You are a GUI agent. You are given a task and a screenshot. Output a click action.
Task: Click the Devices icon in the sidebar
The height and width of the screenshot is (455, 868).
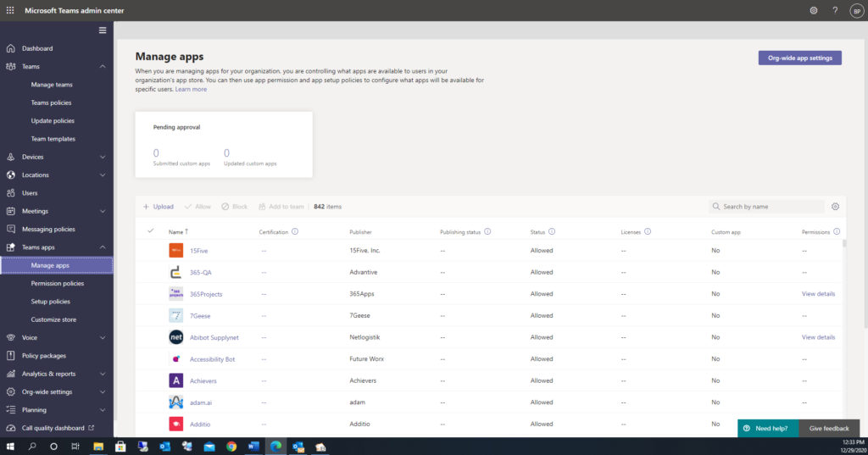point(10,158)
